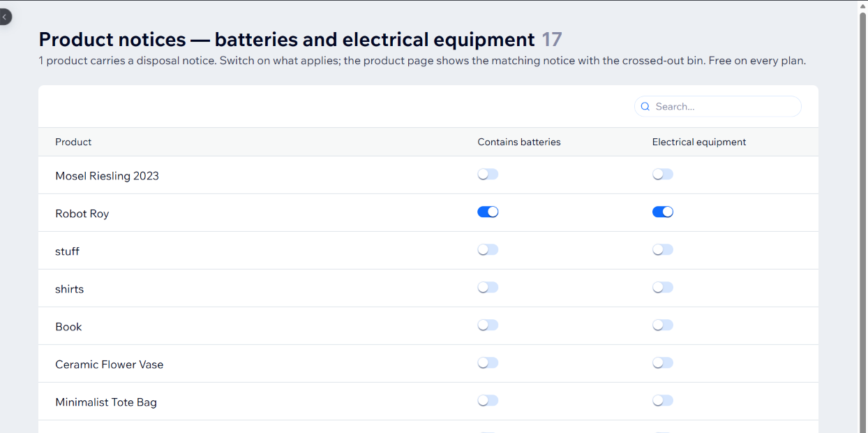Enable Contains batteries for Mosel Riesling 2023
Image resolution: width=868 pixels, height=433 pixels.
coord(488,175)
